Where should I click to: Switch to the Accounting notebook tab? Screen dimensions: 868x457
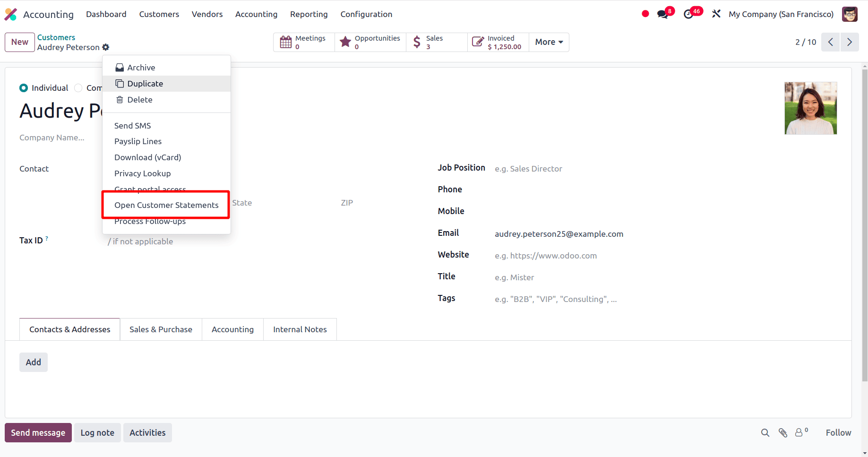coord(232,329)
